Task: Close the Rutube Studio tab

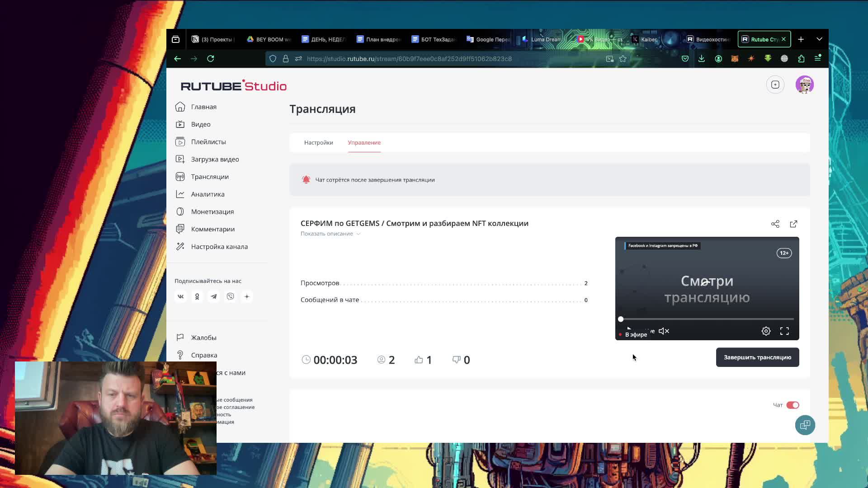Action: [783, 39]
